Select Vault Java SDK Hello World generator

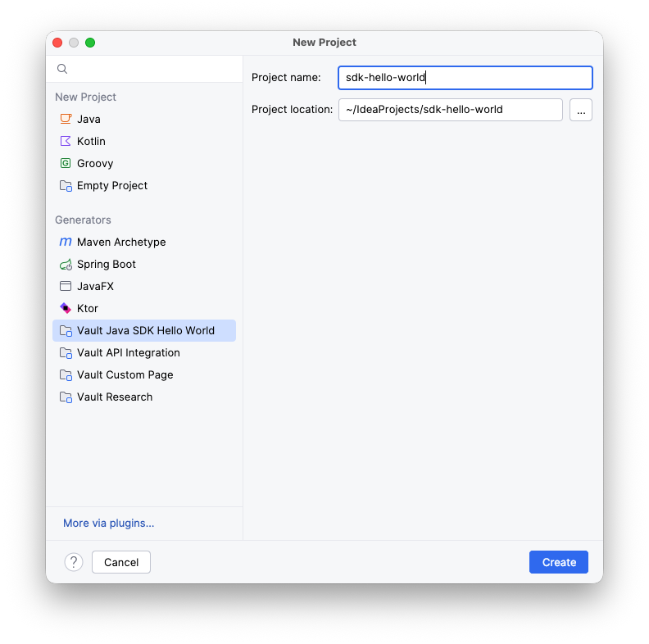[144, 330]
